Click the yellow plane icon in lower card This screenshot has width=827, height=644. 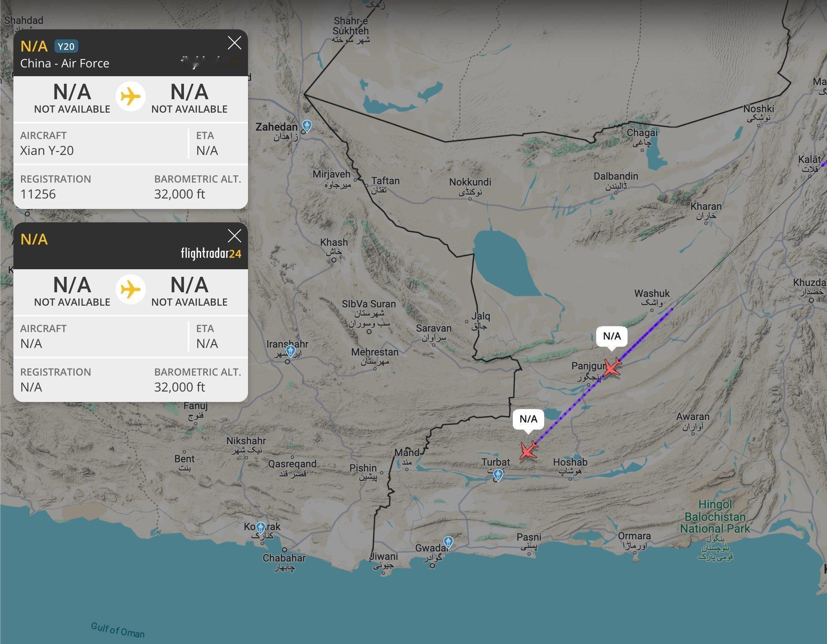pos(131,289)
